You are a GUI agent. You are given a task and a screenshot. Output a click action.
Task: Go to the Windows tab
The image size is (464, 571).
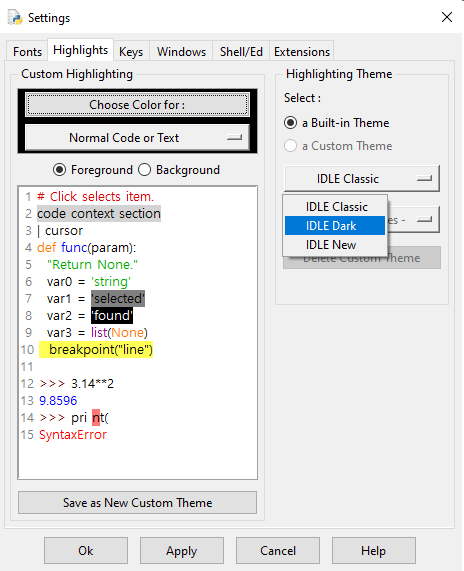tap(181, 51)
